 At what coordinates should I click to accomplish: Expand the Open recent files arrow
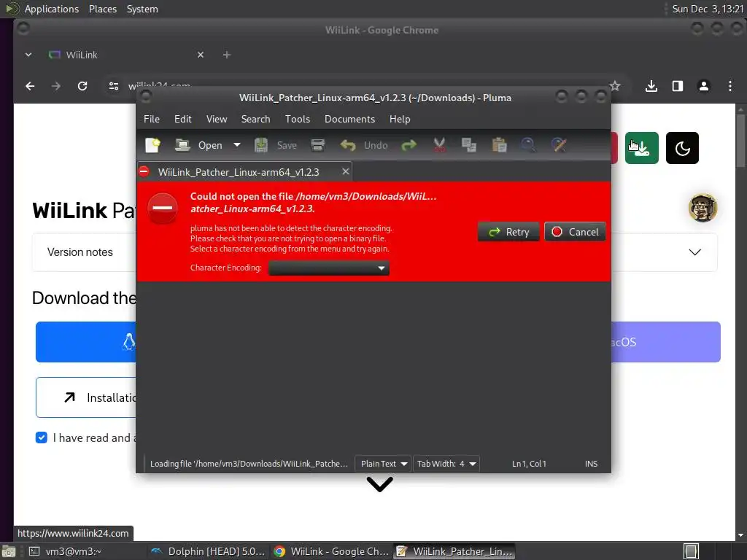click(x=237, y=145)
